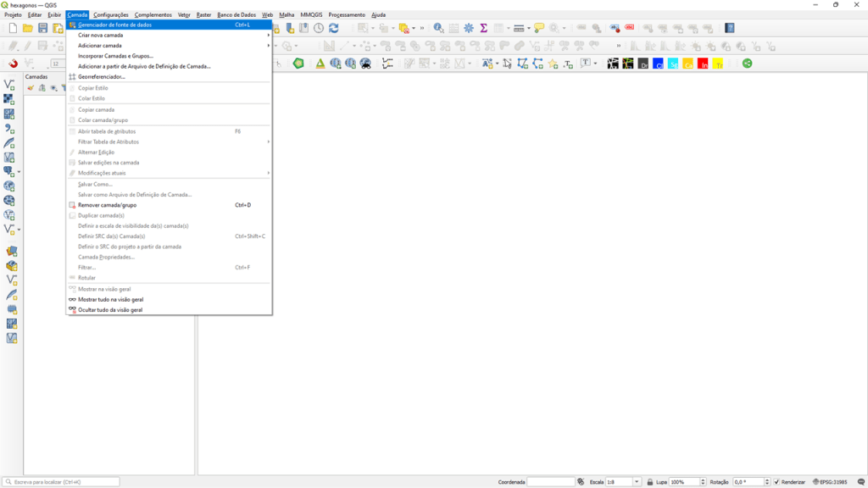Click the red 'In' color square icon
868x488 pixels.
[x=703, y=64]
